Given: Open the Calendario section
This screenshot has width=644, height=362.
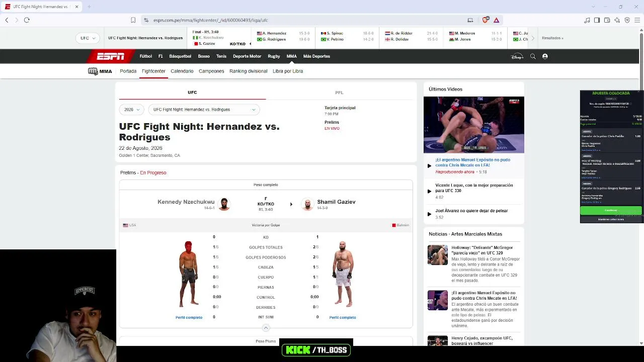Looking at the screenshot, I should (182, 71).
